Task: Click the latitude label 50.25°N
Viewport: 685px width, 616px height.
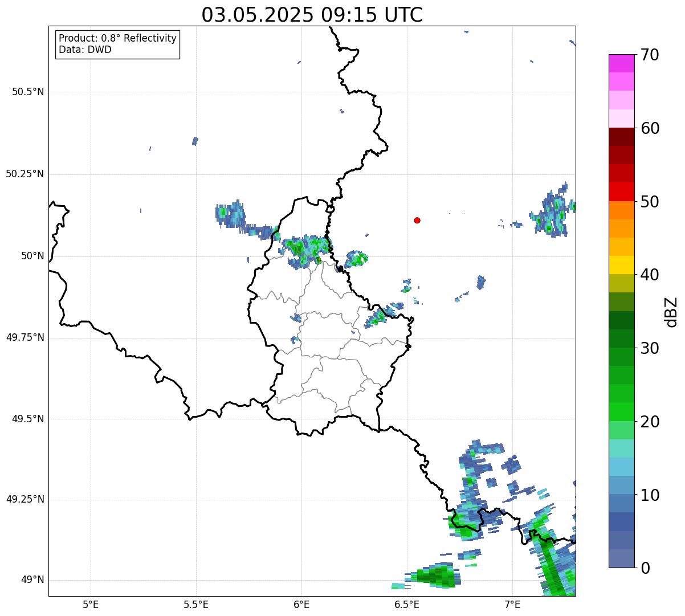Action: click(25, 174)
